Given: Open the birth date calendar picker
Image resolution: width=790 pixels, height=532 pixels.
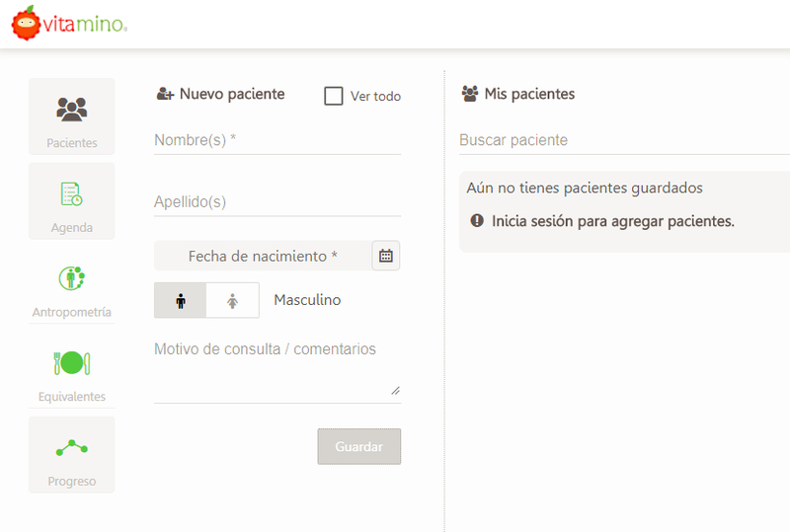Looking at the screenshot, I should pyautogui.click(x=386, y=256).
